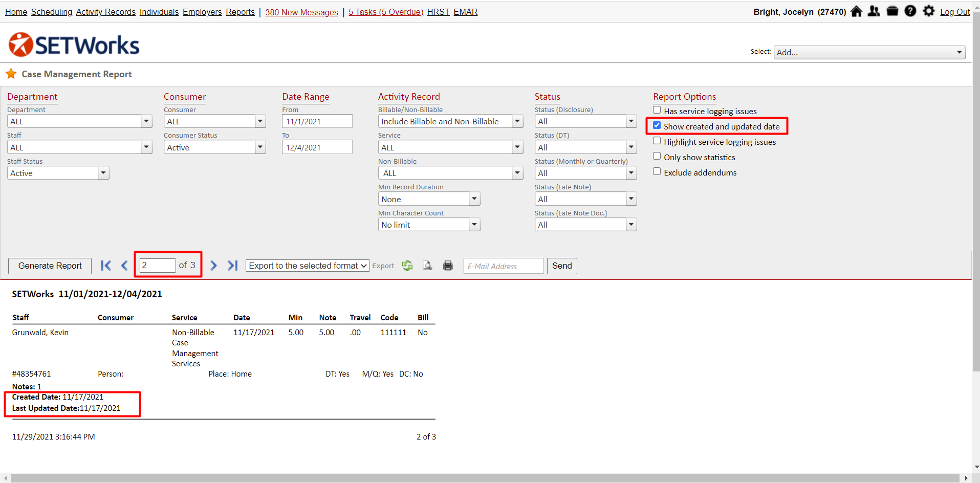This screenshot has height=483, width=980.
Task: Open the Individuals menu
Action: [159, 12]
